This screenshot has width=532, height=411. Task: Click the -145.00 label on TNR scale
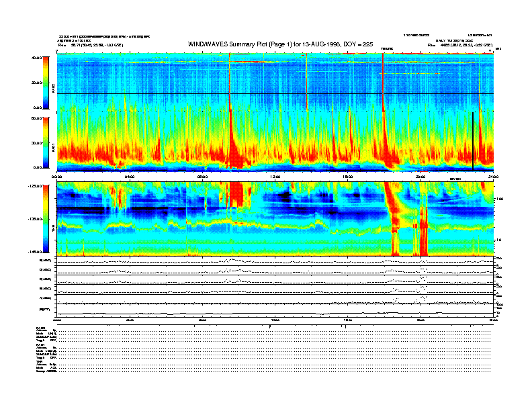click(x=35, y=252)
